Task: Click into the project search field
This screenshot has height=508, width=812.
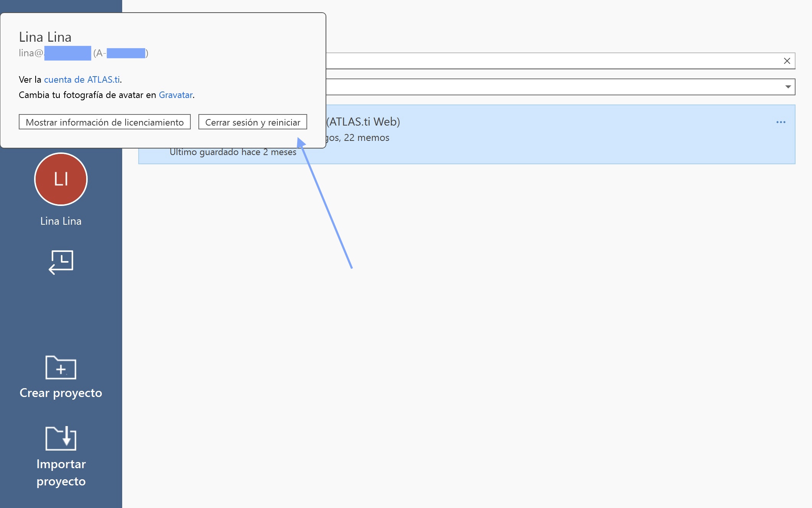Action: click(x=536, y=61)
